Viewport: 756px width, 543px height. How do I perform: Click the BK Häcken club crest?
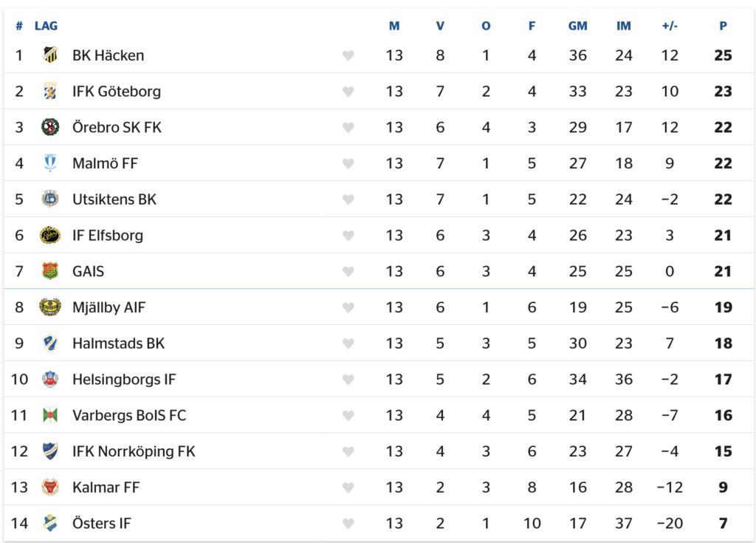click(x=50, y=55)
